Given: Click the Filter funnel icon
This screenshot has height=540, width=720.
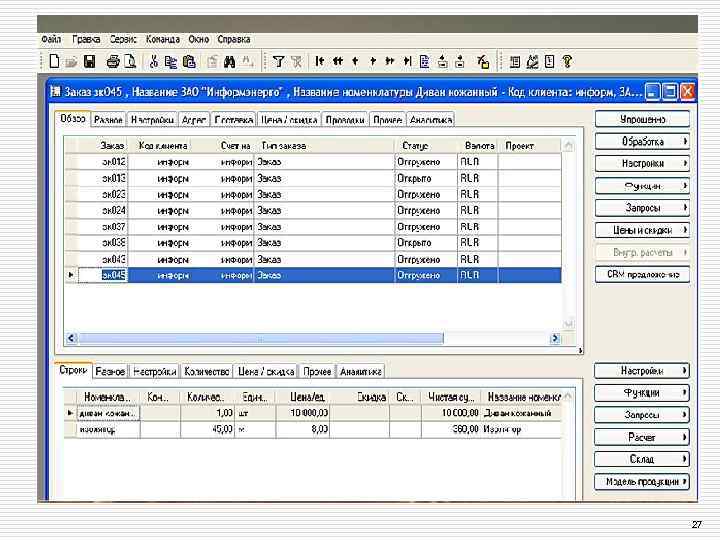Looking at the screenshot, I should coord(279,61).
